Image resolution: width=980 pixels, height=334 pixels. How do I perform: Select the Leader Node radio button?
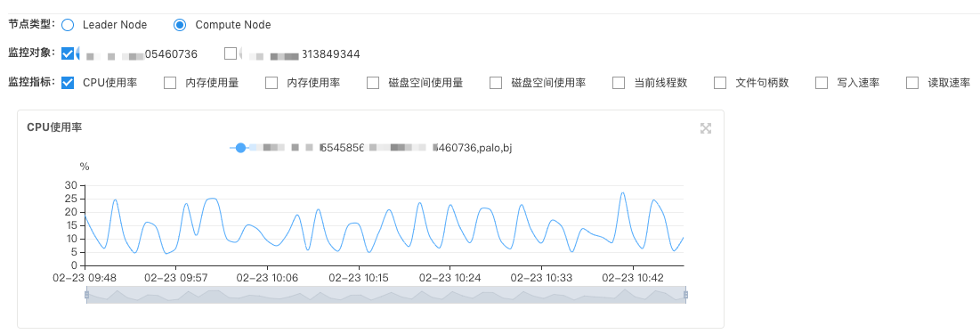coord(69,25)
